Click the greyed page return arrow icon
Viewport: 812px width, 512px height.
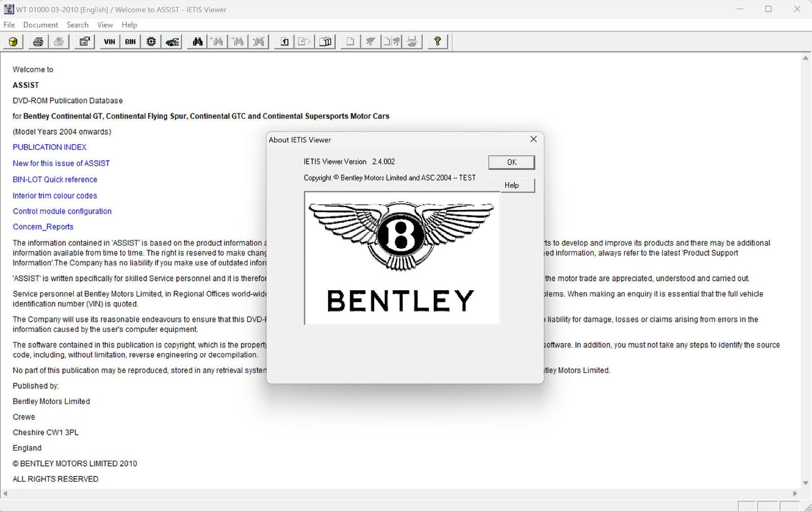coord(305,42)
